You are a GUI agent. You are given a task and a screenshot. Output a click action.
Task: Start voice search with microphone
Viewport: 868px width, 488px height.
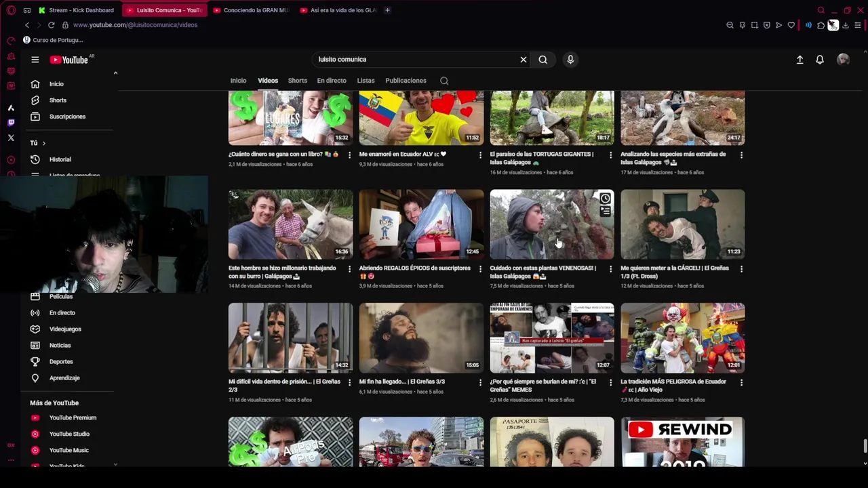(570, 60)
